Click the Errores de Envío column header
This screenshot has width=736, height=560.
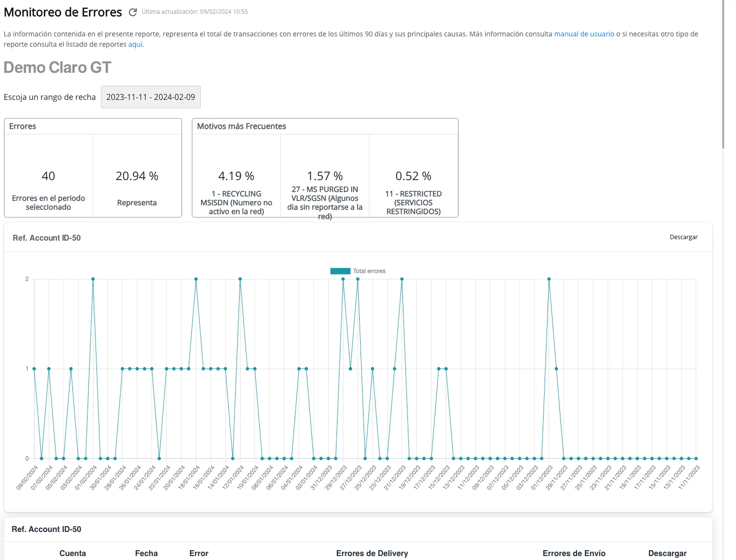[x=574, y=553]
